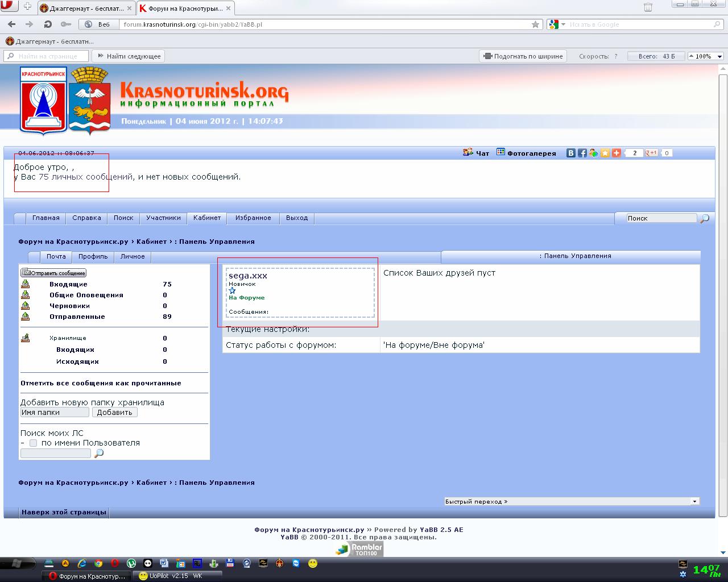Go forward with the browser forward arrow
This screenshot has height=582, width=728.
[29, 24]
